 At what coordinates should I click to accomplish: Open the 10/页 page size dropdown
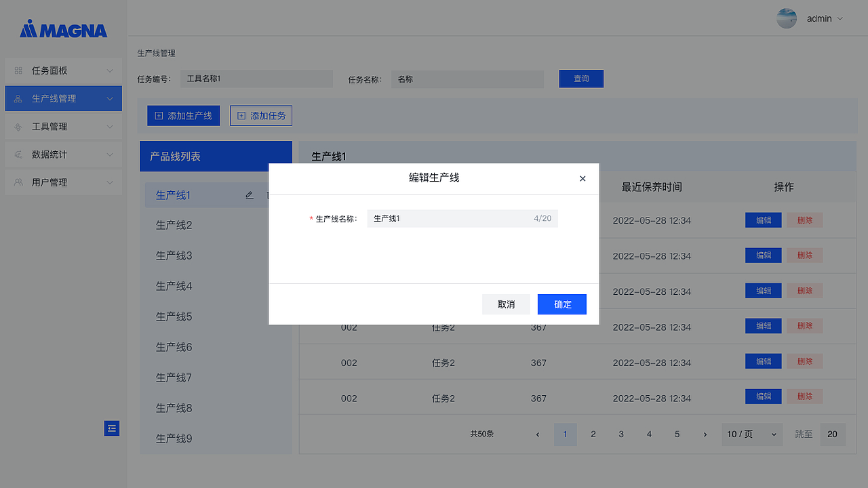pyautogui.click(x=751, y=434)
